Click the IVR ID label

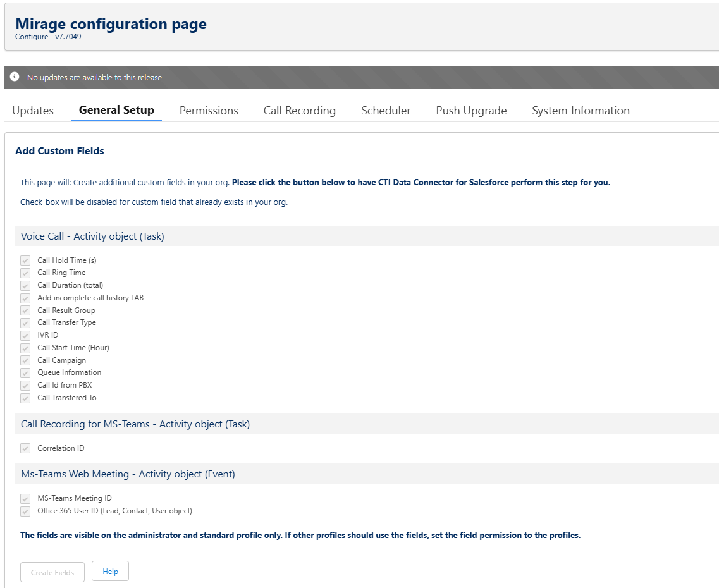pyautogui.click(x=47, y=334)
